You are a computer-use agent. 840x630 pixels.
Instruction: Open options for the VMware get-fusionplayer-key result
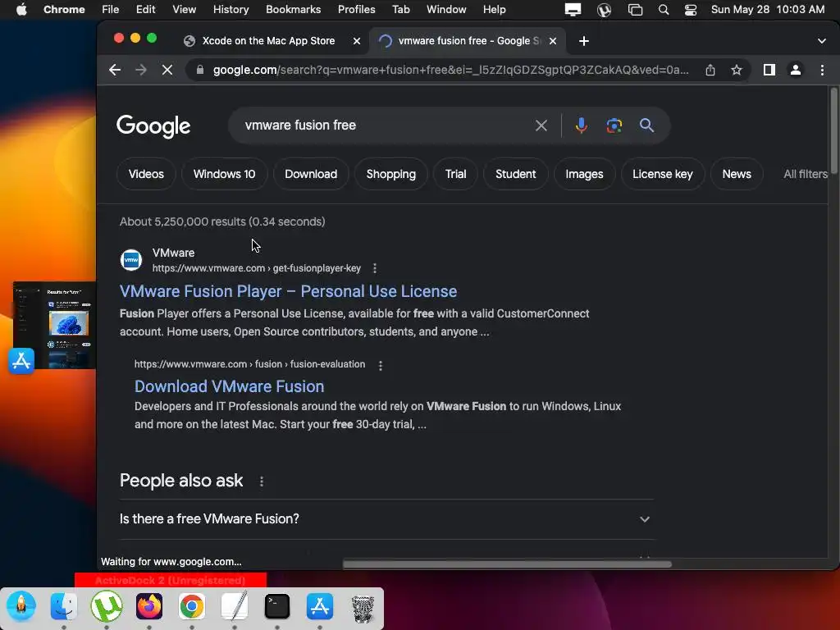tap(374, 268)
